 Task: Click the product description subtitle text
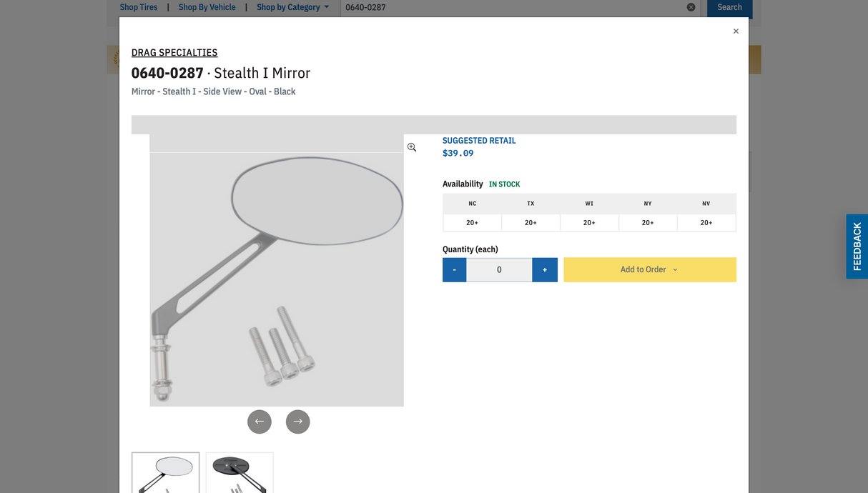pos(214,91)
